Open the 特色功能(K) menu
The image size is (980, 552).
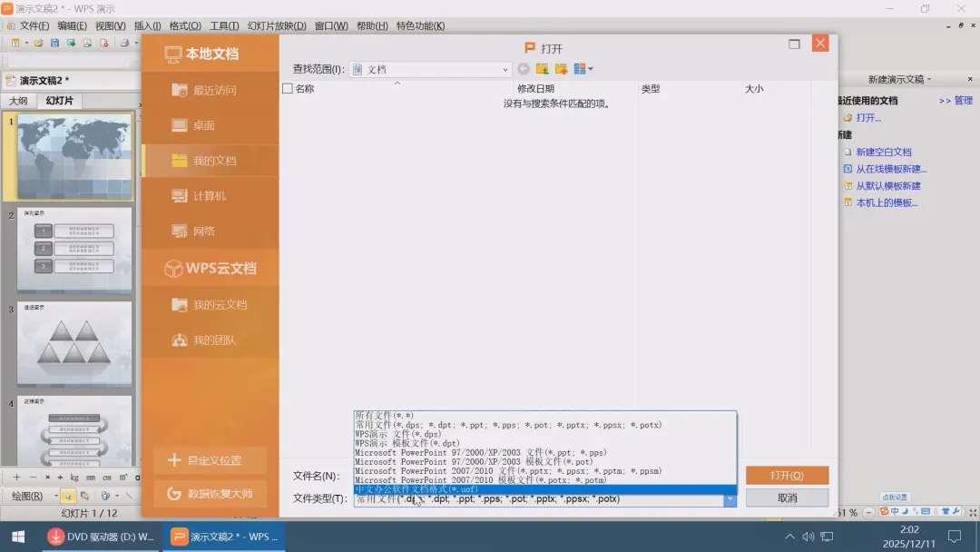421,25
